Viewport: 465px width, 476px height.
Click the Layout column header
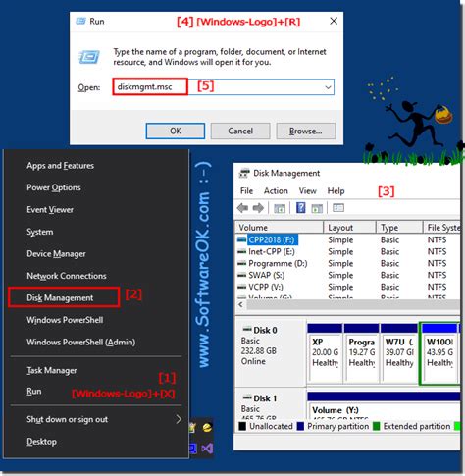[x=349, y=228]
